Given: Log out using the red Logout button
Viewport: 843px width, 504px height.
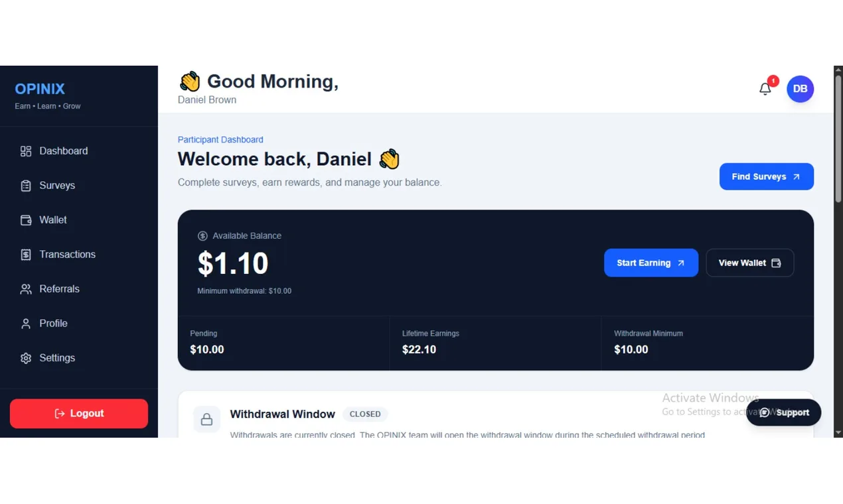Looking at the screenshot, I should (x=79, y=413).
